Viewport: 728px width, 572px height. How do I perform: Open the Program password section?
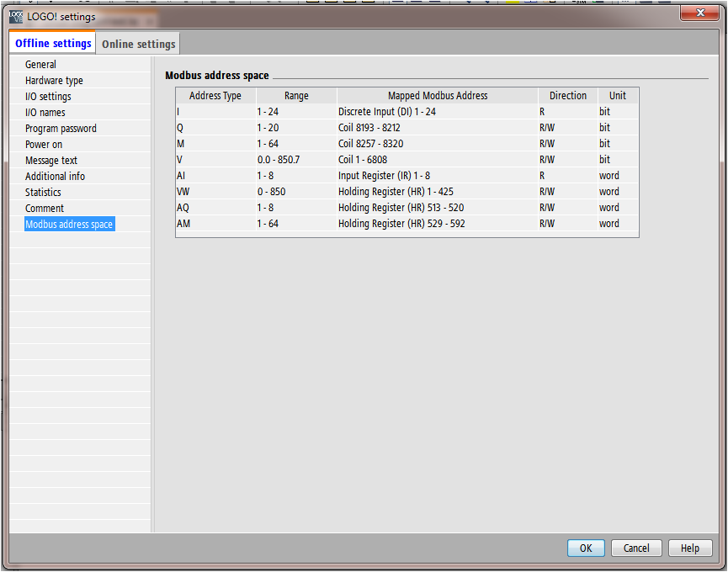pos(61,129)
